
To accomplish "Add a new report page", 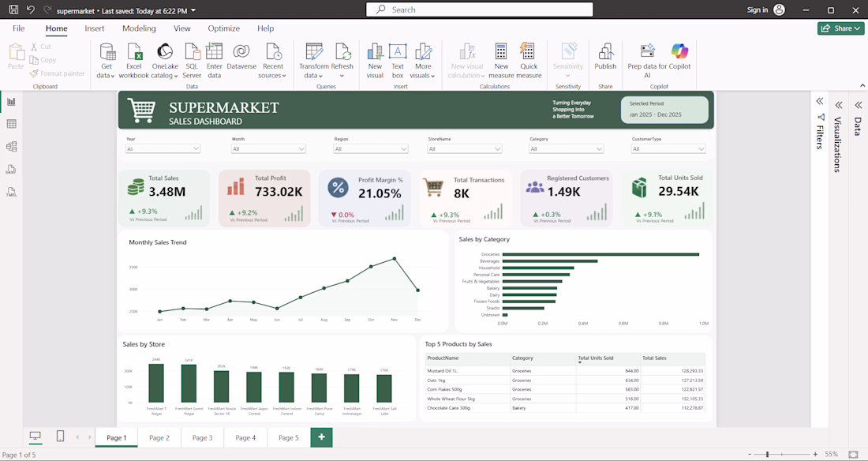I will point(322,437).
